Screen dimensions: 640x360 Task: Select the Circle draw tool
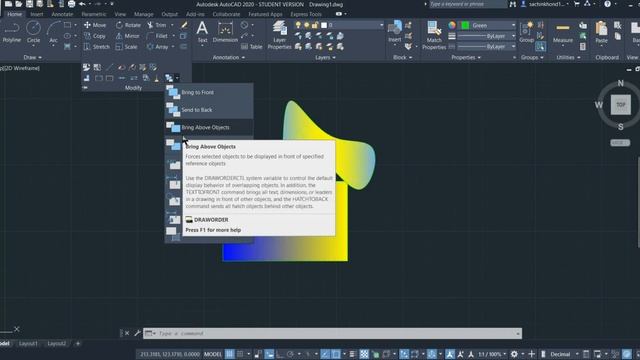(x=33, y=32)
